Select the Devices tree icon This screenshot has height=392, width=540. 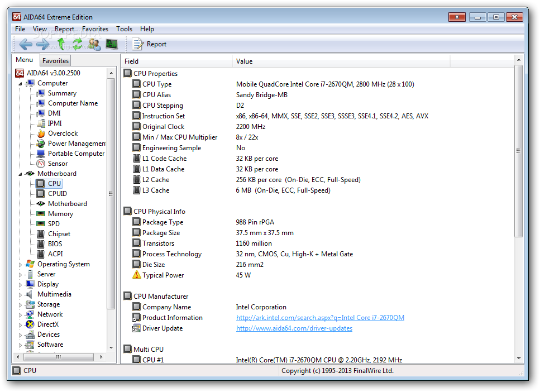[30, 334]
